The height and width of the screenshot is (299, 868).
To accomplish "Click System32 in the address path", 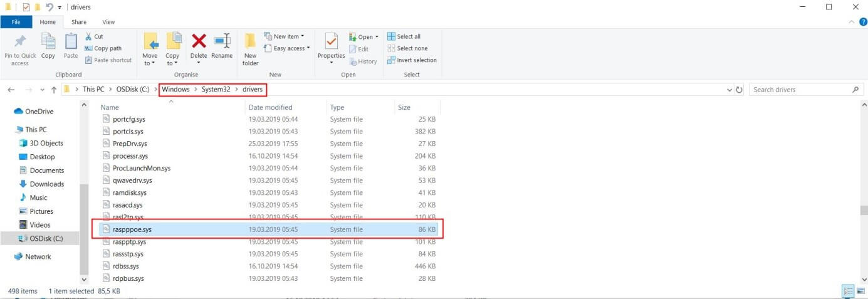I will coord(216,90).
